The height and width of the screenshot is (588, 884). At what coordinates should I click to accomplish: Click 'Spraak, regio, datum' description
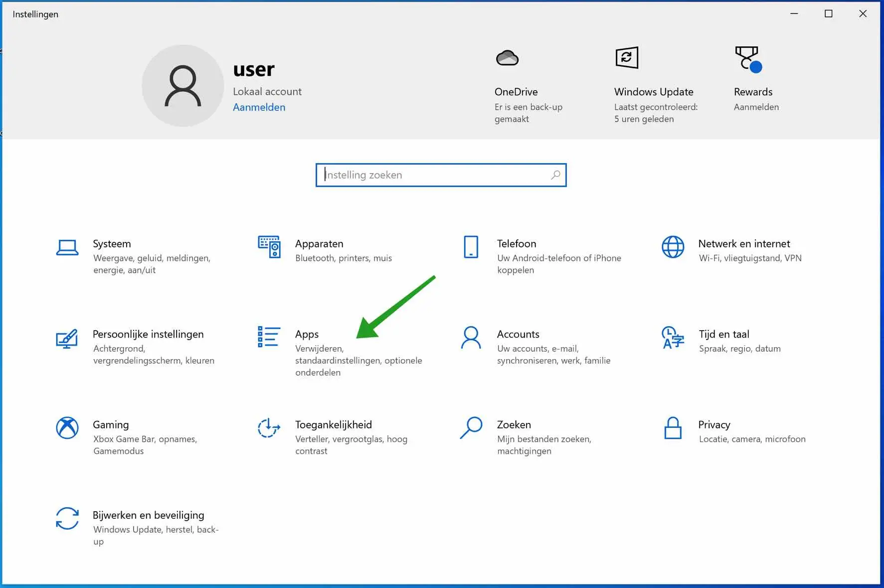coord(739,349)
